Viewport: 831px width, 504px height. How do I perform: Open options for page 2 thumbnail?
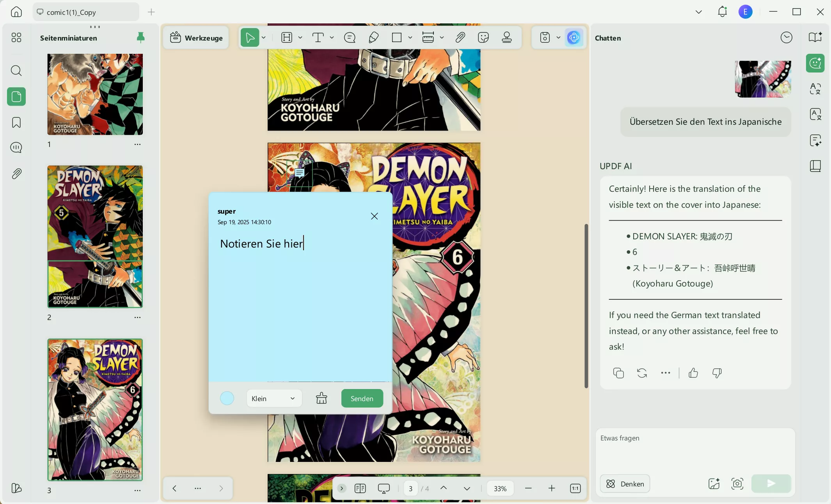pyautogui.click(x=137, y=317)
